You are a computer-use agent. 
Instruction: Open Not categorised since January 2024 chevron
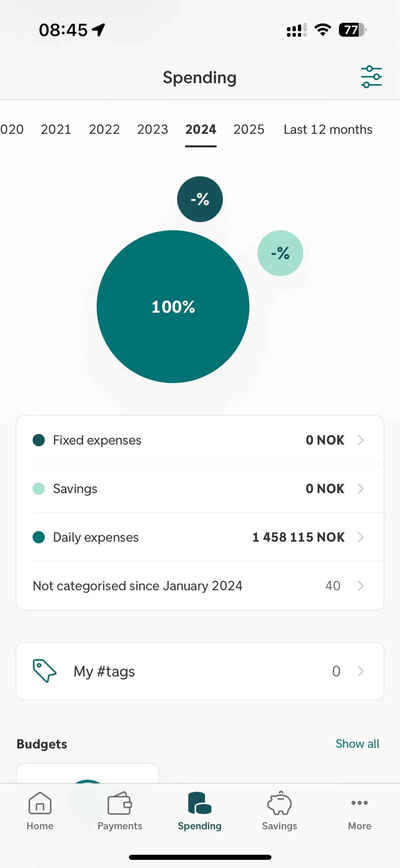click(x=361, y=586)
